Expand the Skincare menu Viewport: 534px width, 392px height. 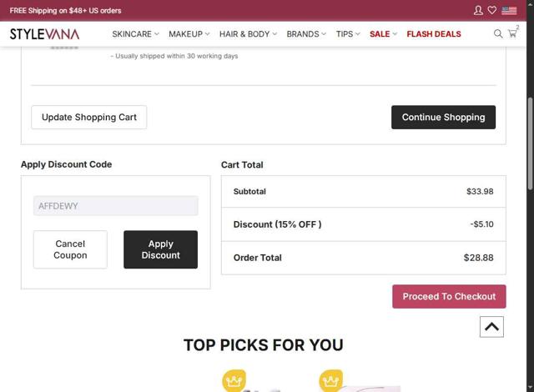pyautogui.click(x=135, y=34)
